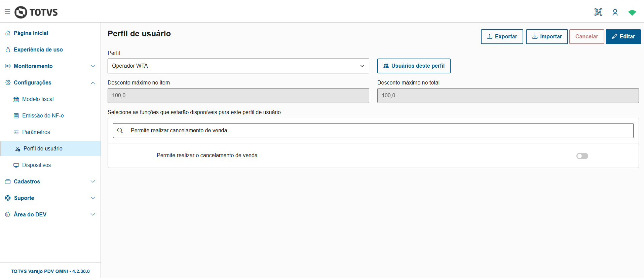
Task: Select Emissão de NF-e menu item
Action: pyautogui.click(x=43, y=116)
